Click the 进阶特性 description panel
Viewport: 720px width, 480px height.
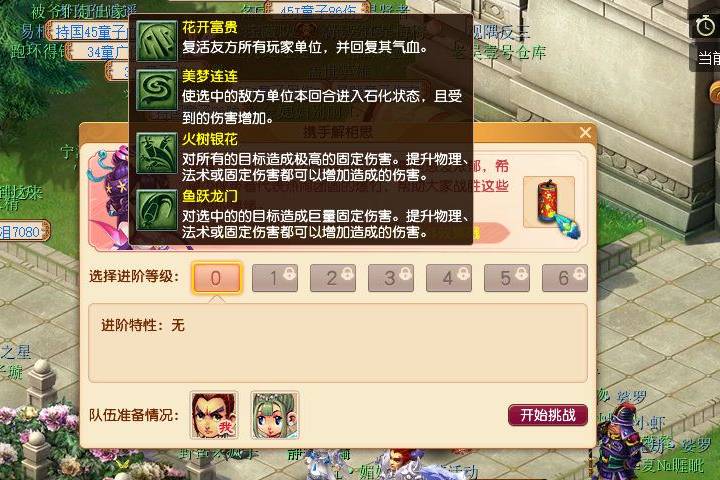[x=338, y=343]
